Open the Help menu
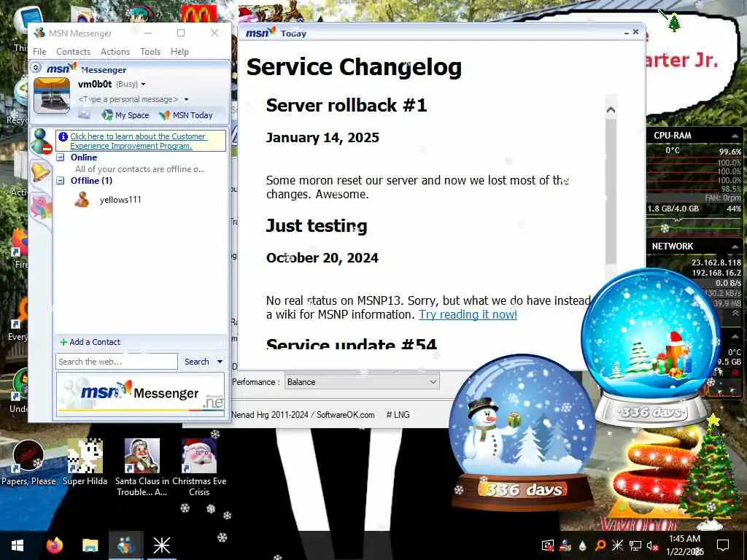 179,52
